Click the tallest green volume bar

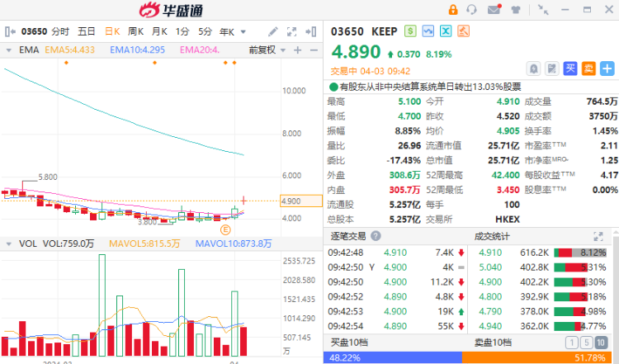point(102,305)
